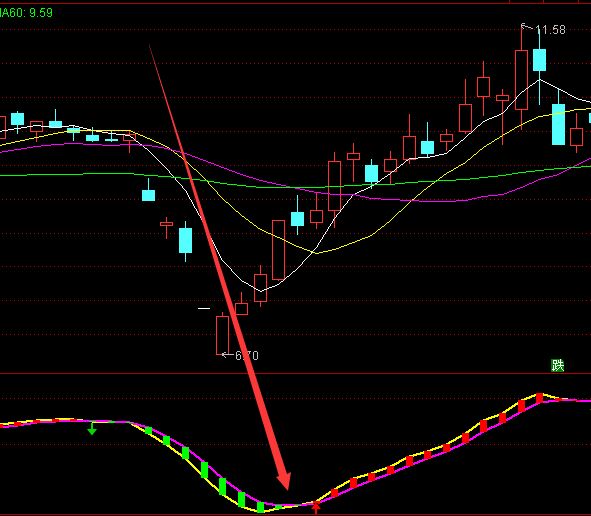Select the tall cyan candle below the 11.58 peak
The height and width of the screenshot is (516, 591).
(539, 60)
